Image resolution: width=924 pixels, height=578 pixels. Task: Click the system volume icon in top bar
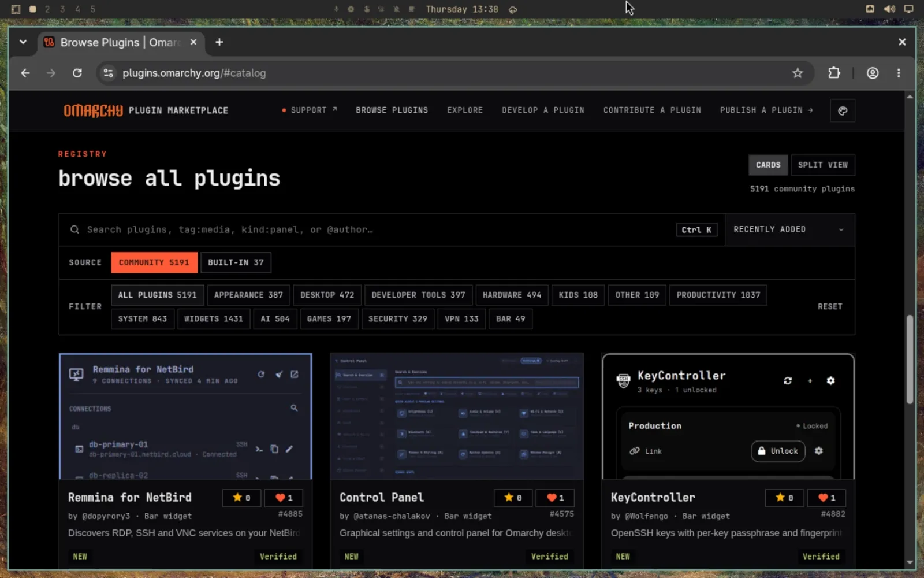point(889,9)
